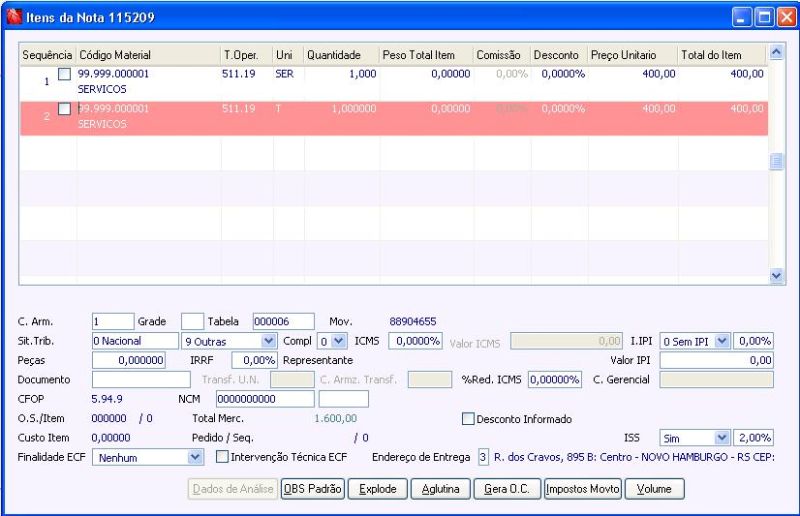Open Impostos Movto button
This screenshot has height=516, width=800.
tap(583, 489)
